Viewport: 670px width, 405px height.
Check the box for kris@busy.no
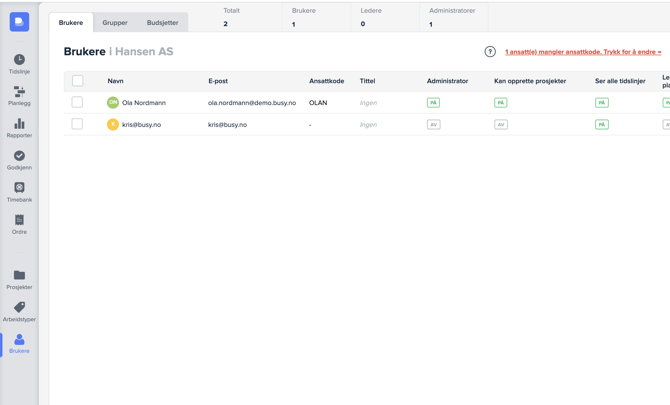click(77, 124)
